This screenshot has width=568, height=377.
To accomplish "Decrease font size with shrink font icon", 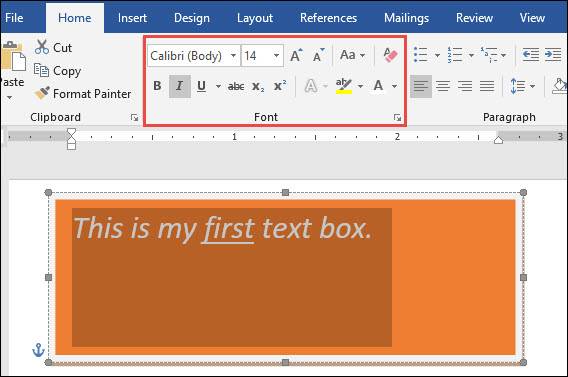I will click(x=319, y=55).
